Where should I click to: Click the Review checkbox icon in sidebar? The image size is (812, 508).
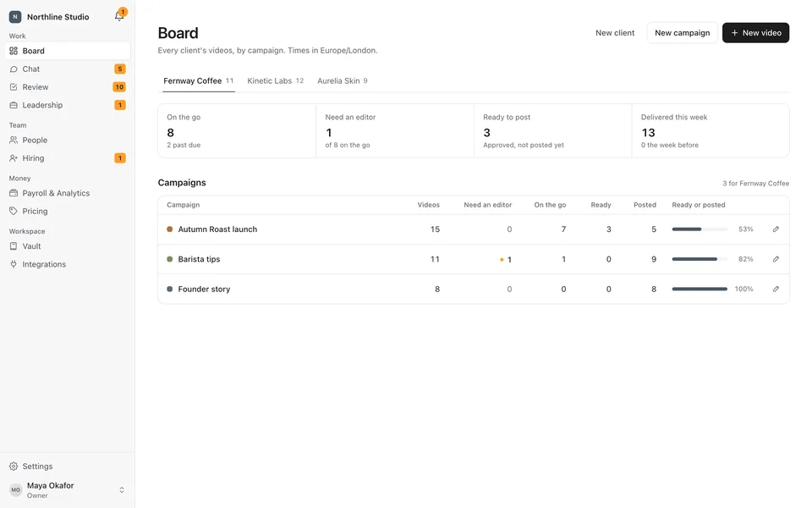(x=14, y=87)
